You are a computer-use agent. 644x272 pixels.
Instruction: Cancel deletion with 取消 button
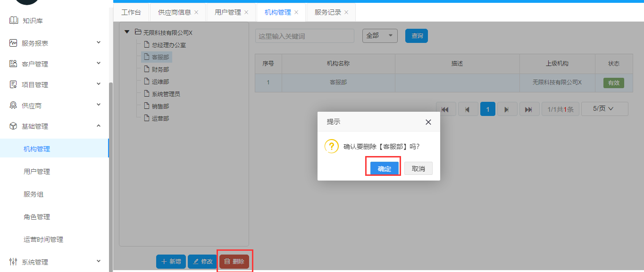(418, 169)
